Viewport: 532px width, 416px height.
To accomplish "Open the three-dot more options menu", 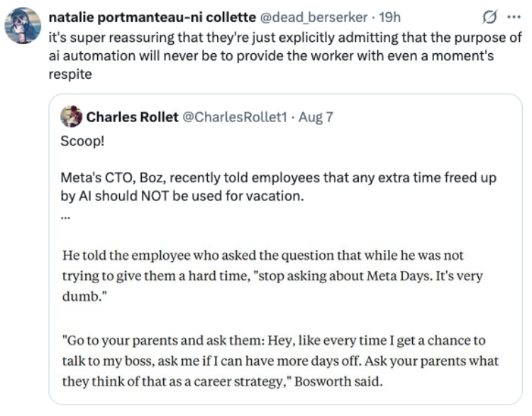I will (514, 16).
